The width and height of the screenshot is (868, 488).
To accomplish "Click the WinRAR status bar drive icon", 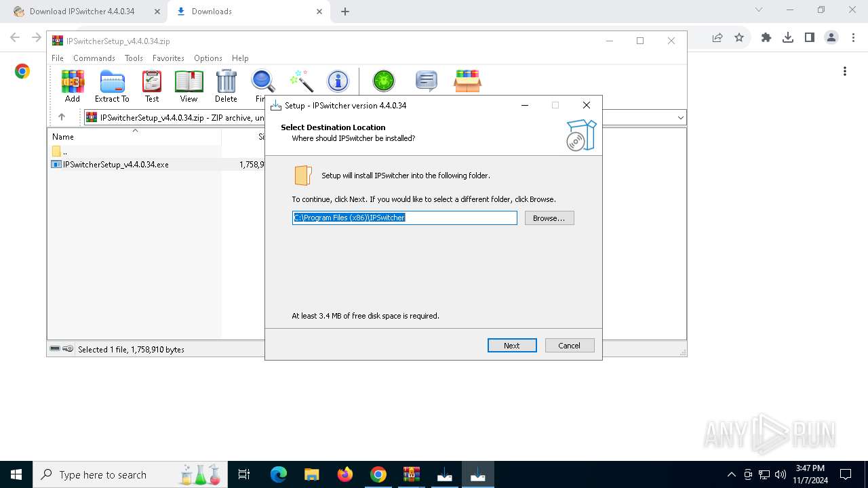I will pos(55,349).
